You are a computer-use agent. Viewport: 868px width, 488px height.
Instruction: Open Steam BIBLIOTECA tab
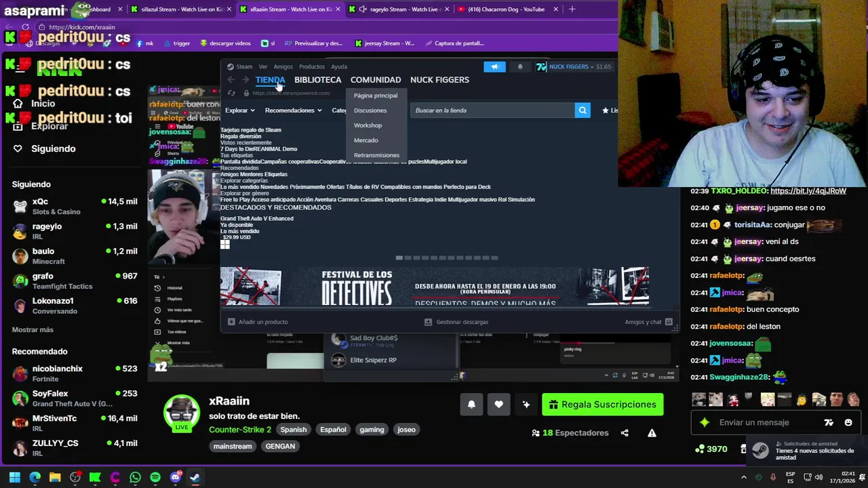click(x=317, y=80)
